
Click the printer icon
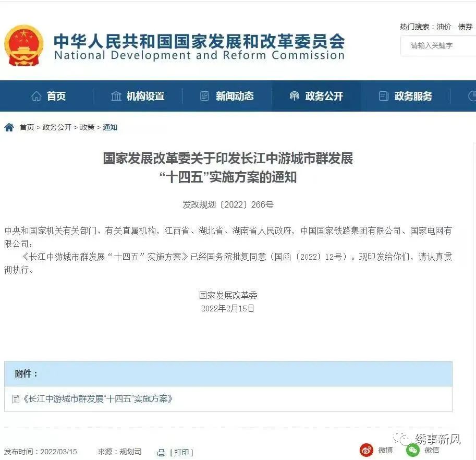pyautogui.click(x=162, y=453)
